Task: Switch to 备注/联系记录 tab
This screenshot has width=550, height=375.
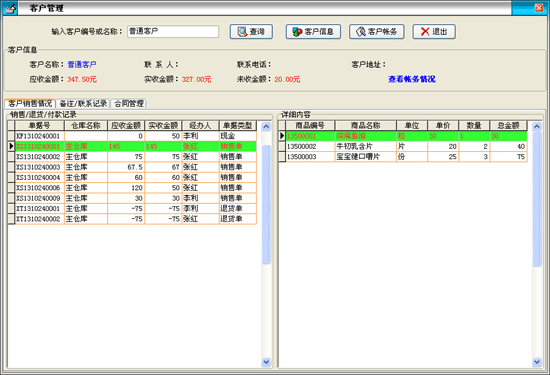Action: point(83,103)
